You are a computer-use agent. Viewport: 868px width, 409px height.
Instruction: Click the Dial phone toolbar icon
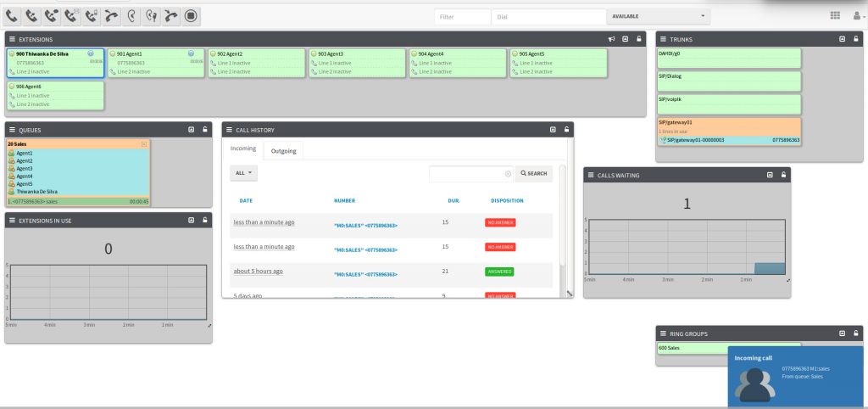[x=12, y=17]
